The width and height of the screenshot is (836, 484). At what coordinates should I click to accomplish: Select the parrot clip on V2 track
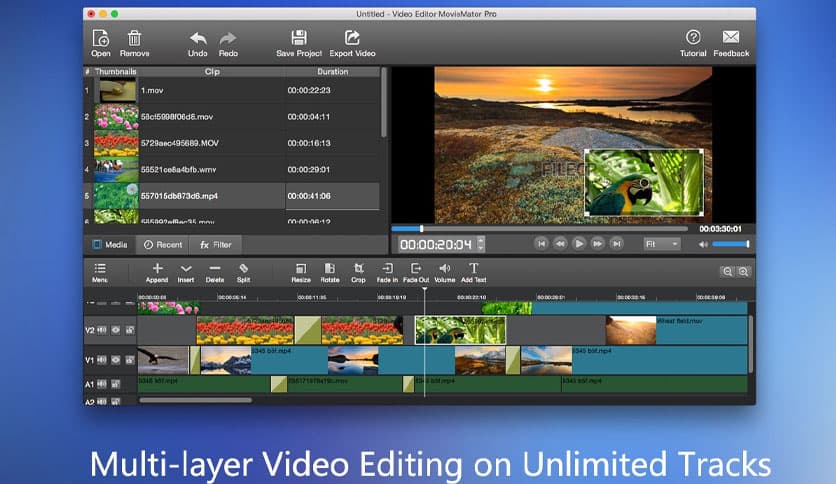coord(460,330)
